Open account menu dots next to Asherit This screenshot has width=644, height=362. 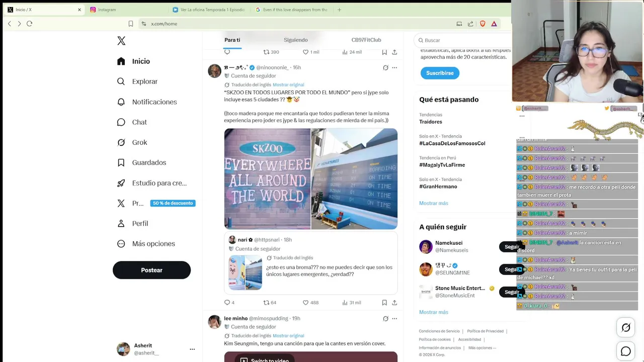point(192,349)
